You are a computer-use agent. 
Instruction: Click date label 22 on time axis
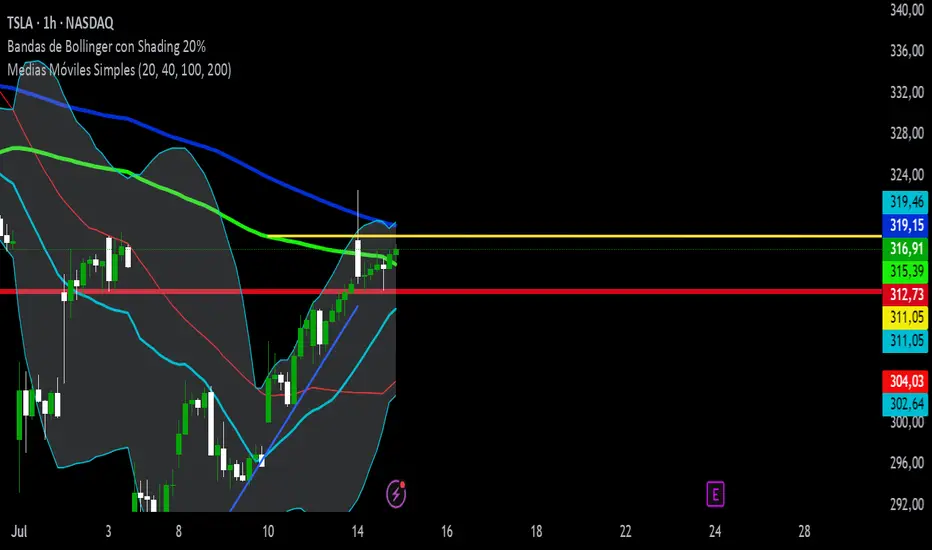pos(625,531)
